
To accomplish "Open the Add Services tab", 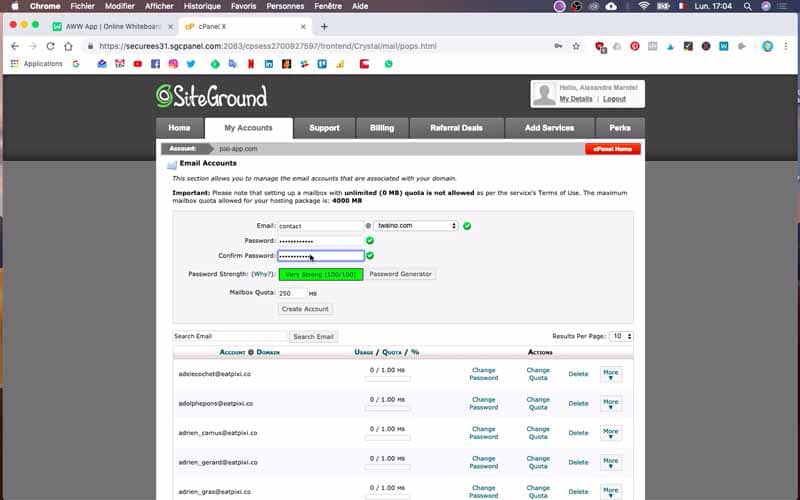I will (x=549, y=128).
